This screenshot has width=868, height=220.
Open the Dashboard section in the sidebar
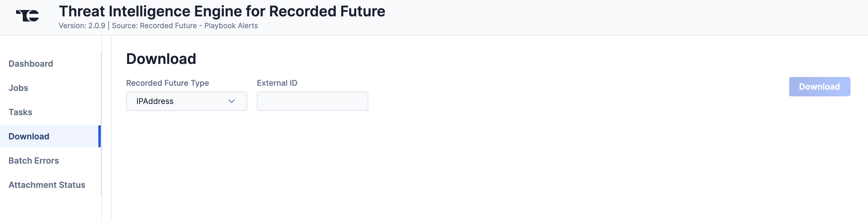coord(31,63)
